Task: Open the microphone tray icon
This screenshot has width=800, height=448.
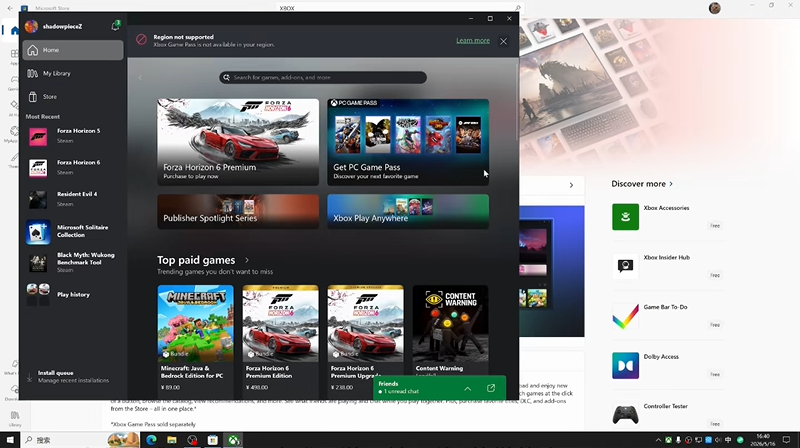Action: coord(678,440)
